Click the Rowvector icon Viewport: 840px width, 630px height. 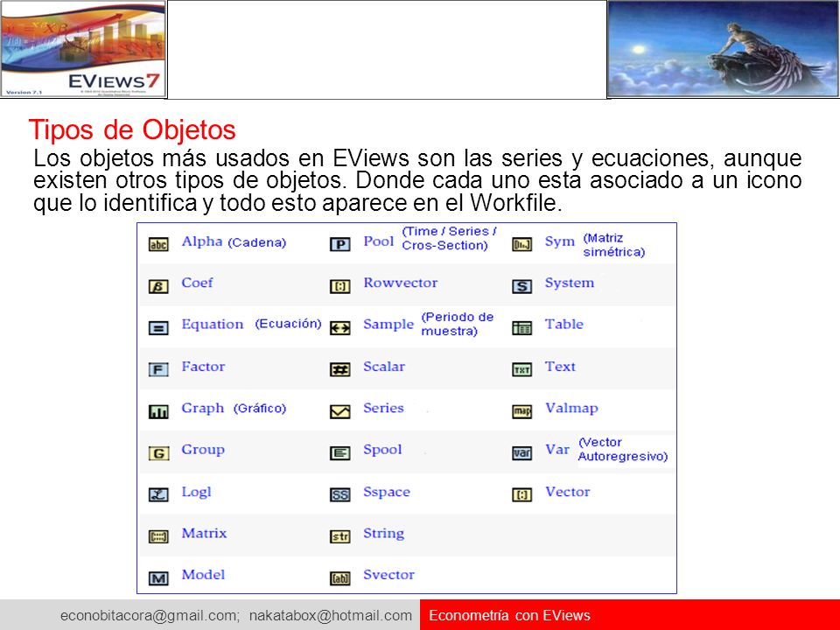(340, 286)
